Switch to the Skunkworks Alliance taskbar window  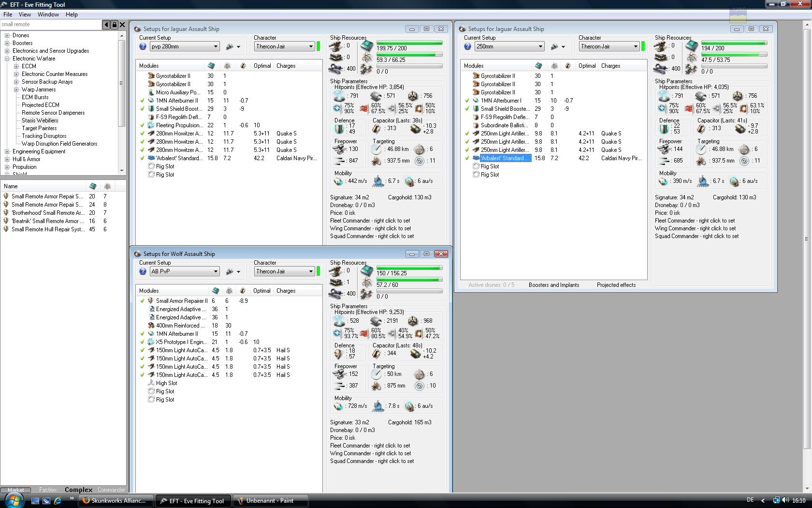116,501
